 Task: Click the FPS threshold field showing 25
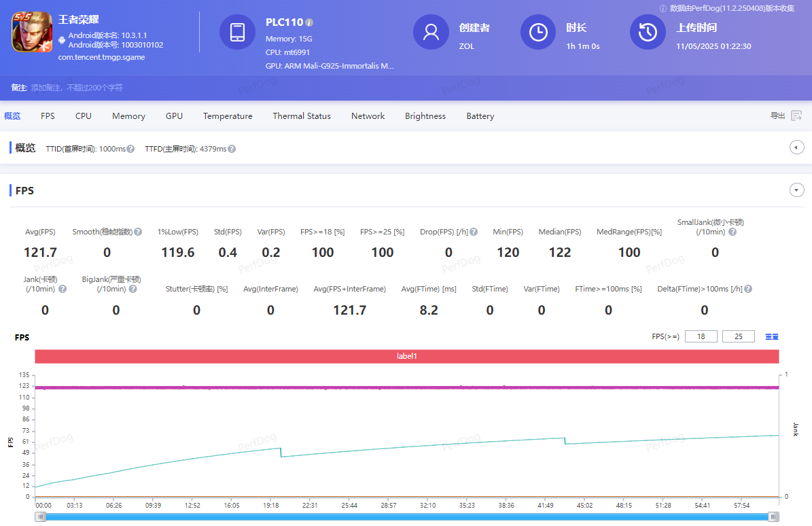tap(738, 336)
